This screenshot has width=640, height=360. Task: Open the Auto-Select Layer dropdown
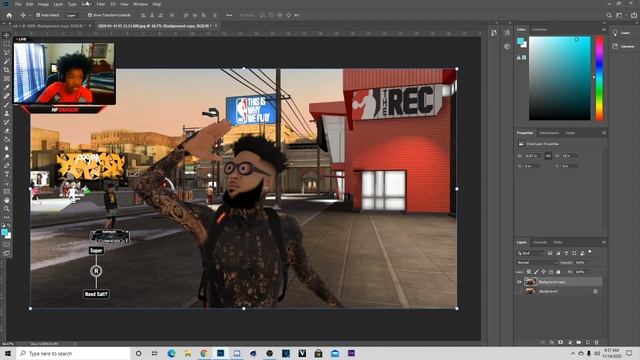pyautogui.click(x=73, y=15)
